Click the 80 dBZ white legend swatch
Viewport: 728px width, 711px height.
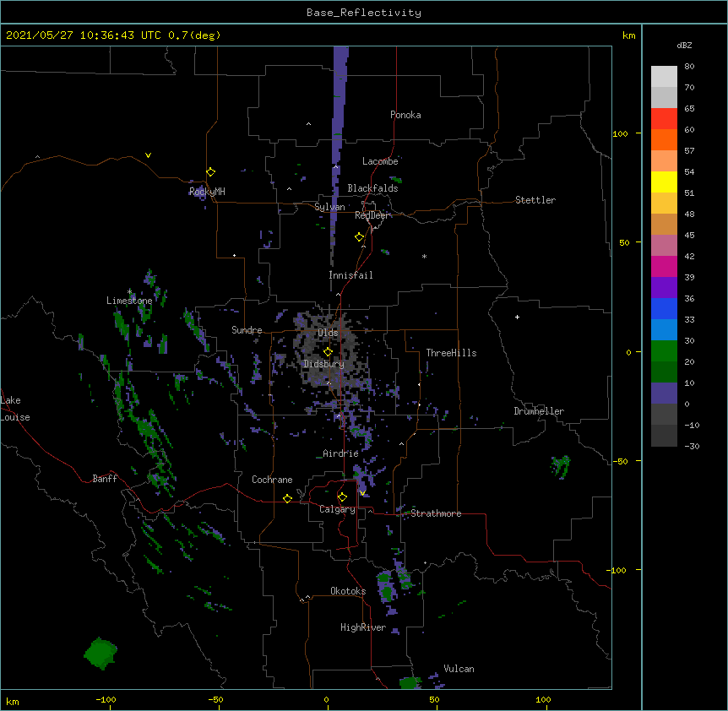(x=664, y=76)
